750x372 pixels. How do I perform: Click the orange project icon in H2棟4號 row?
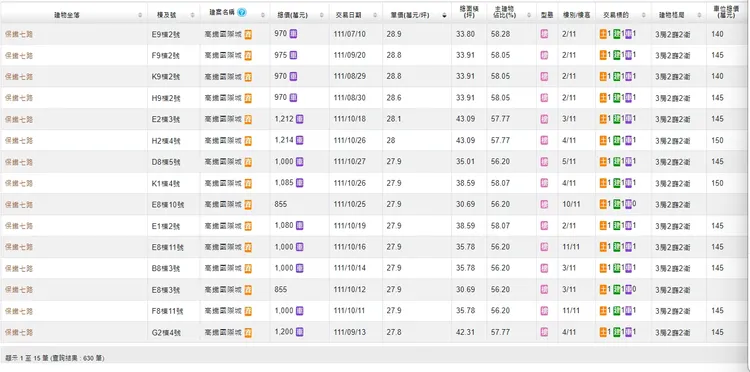[248, 141]
